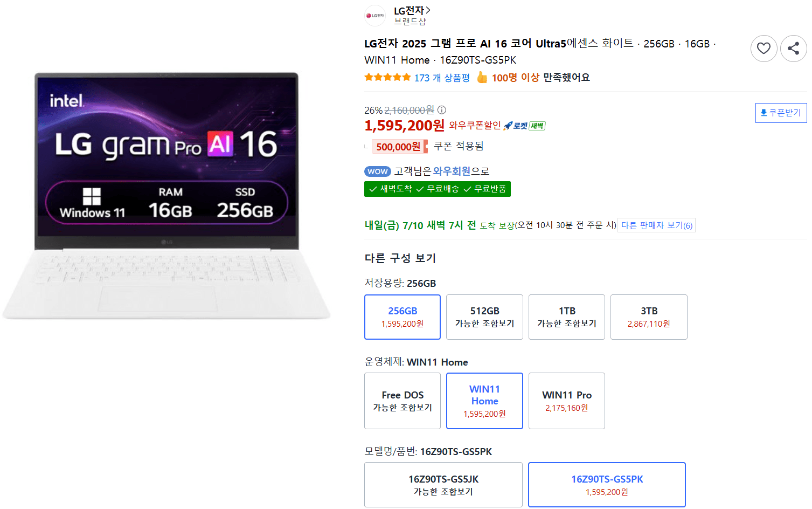Click the crossed-out 2,160,000원 price
812x509 pixels.
(409, 110)
